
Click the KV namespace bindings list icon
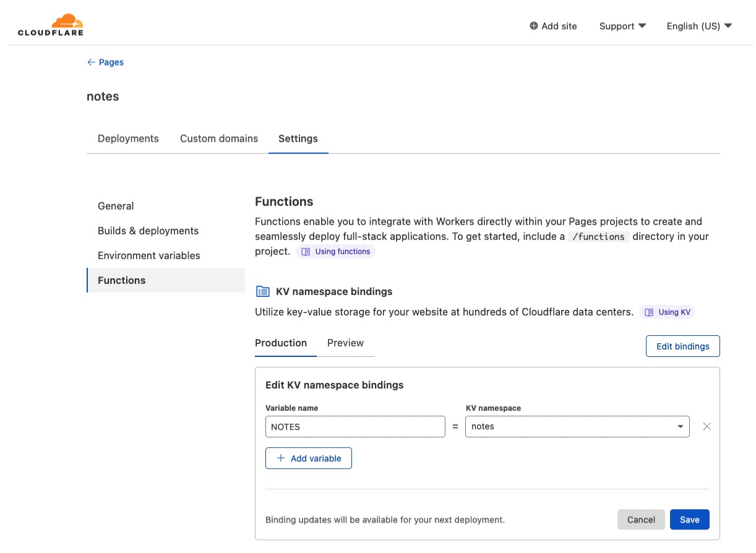point(263,291)
